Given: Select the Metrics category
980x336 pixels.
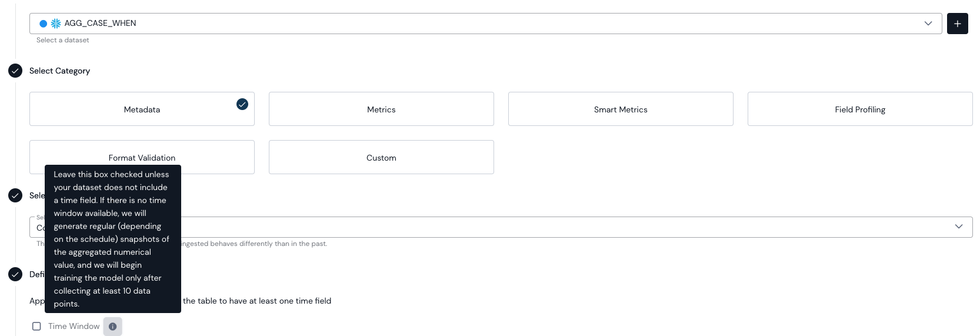Looking at the screenshot, I should [x=381, y=109].
